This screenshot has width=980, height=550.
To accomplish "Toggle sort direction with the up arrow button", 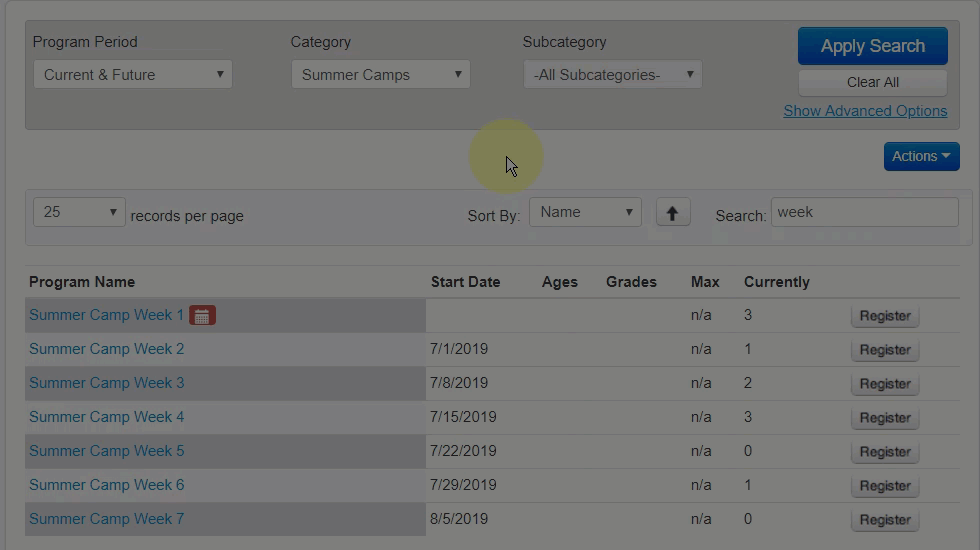I will (673, 213).
